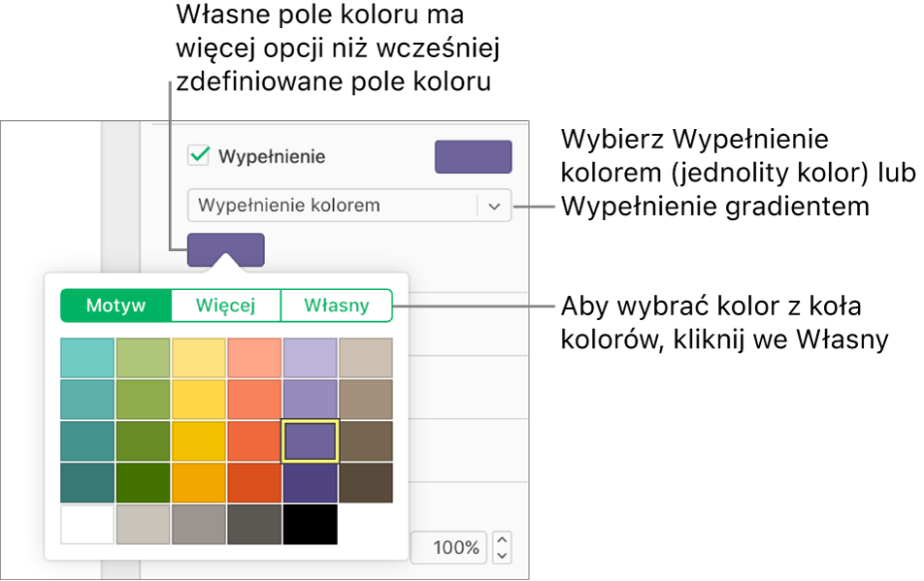This screenshot has height=581, width=924.
Task: Pick the olive green swatch in second row
Action: point(144,399)
